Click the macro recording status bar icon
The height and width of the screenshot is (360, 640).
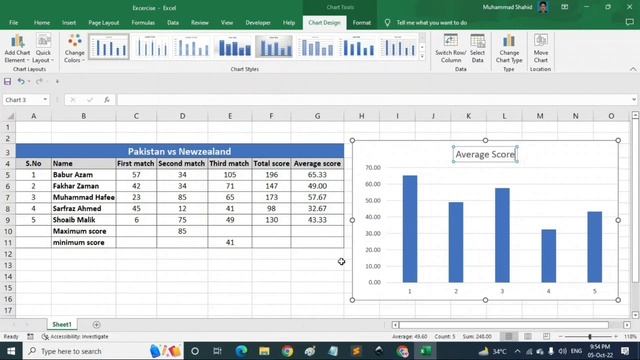tap(30, 336)
